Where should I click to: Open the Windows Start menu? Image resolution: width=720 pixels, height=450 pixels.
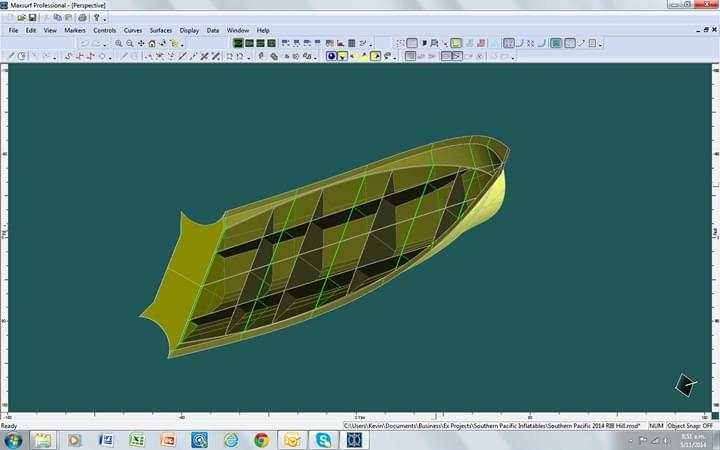pyautogui.click(x=12, y=440)
